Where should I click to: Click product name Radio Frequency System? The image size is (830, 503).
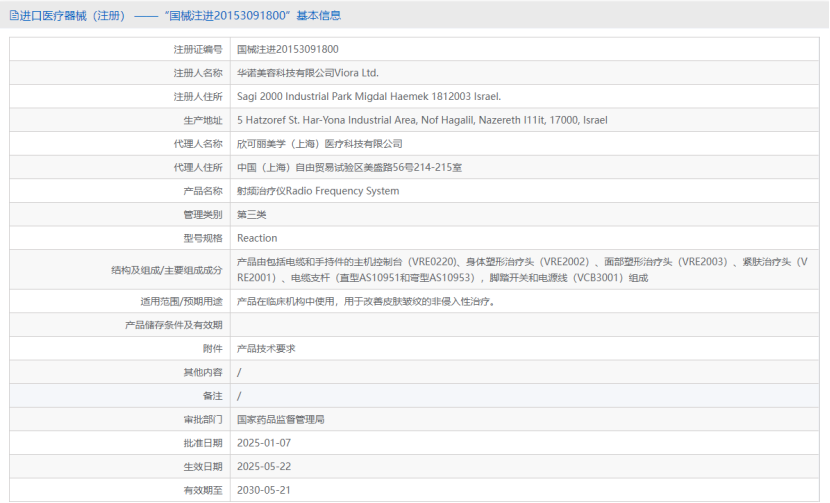317,191
